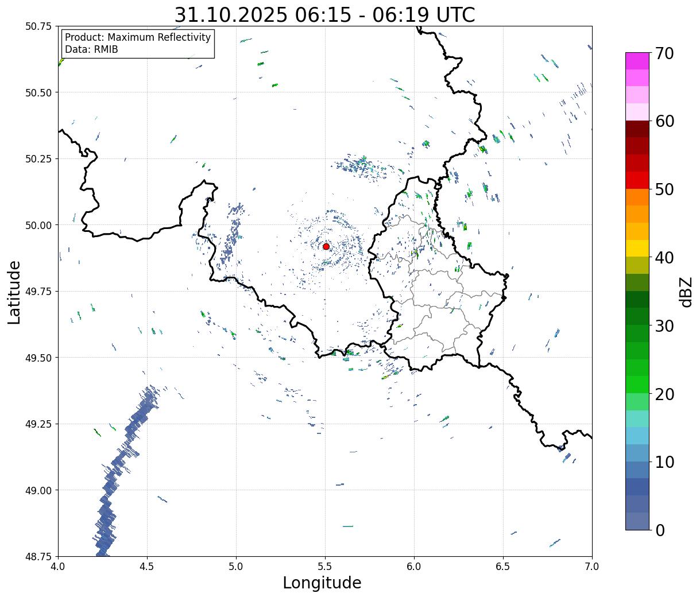Click the grey-blue bottom colorbar swatch

pyautogui.click(x=637, y=521)
